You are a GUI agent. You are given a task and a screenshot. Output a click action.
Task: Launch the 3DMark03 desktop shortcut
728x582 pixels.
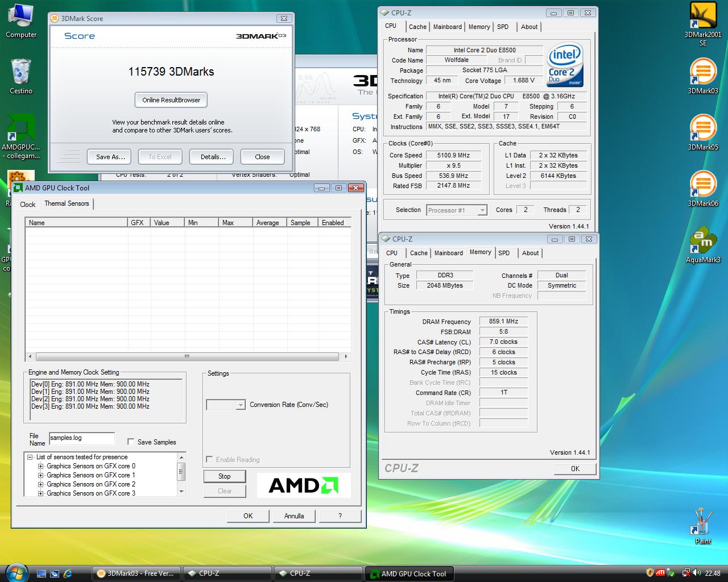click(x=703, y=77)
